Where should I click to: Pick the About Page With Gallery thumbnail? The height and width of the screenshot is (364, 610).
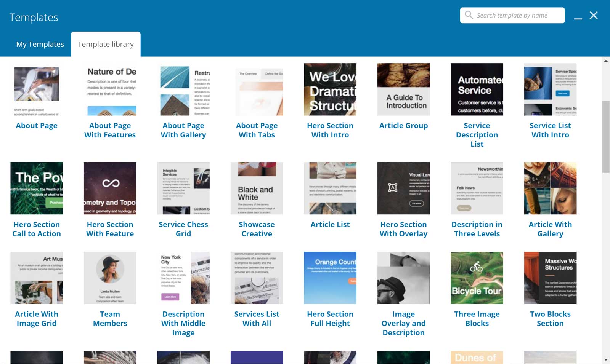[183, 89]
